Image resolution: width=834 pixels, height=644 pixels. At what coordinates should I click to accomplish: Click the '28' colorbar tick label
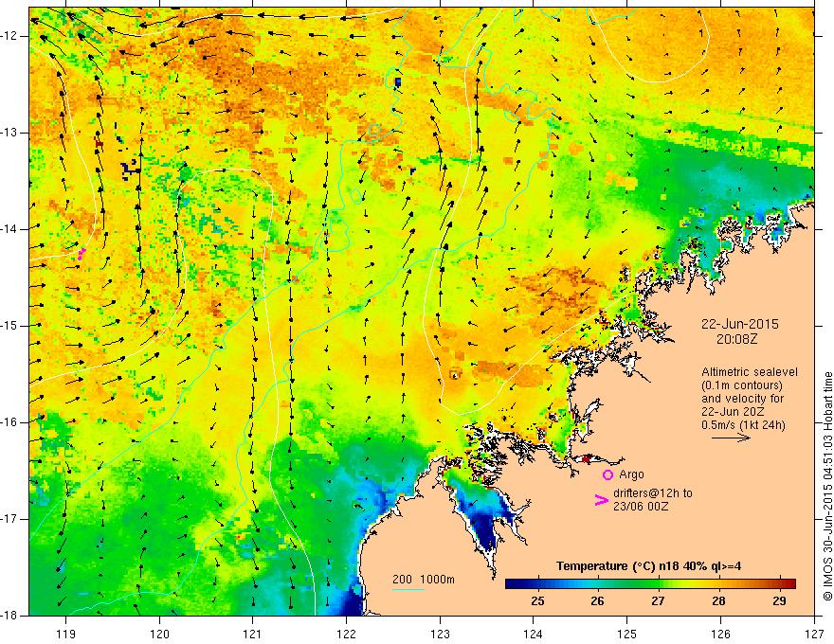coord(718,601)
